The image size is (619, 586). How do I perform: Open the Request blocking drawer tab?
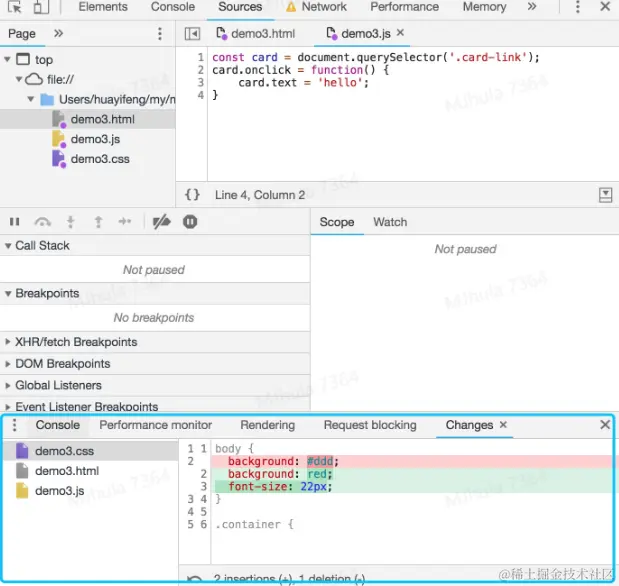[370, 425]
